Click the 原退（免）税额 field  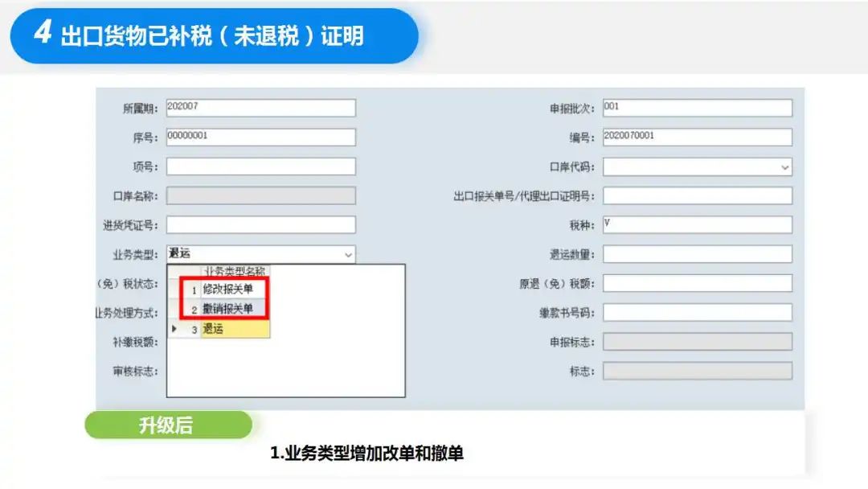click(x=698, y=284)
